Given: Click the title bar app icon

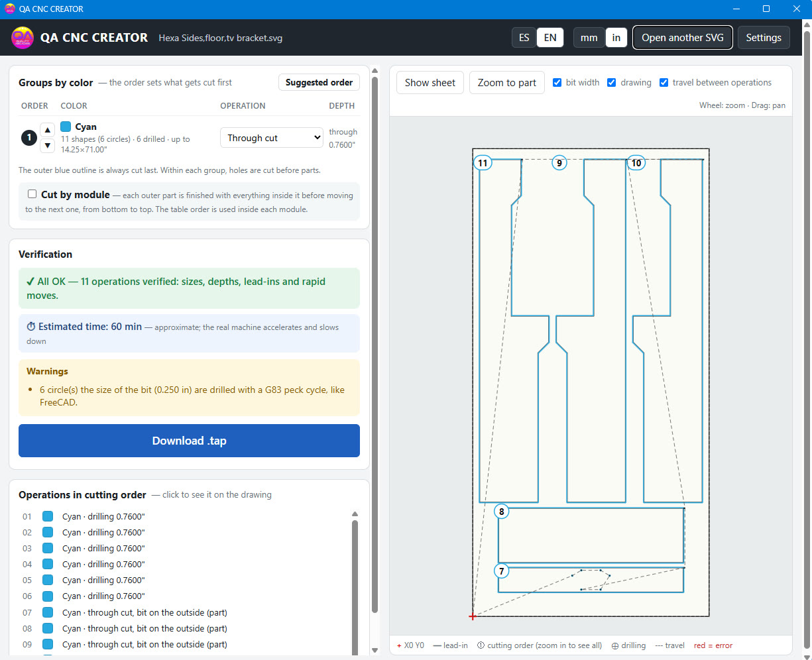Looking at the screenshot, I should 9,9.
